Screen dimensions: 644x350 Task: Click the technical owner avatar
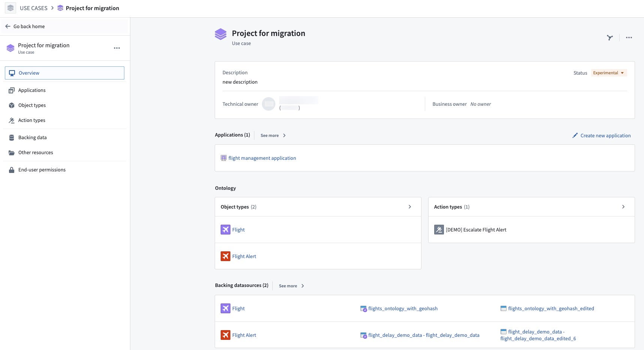(x=269, y=104)
